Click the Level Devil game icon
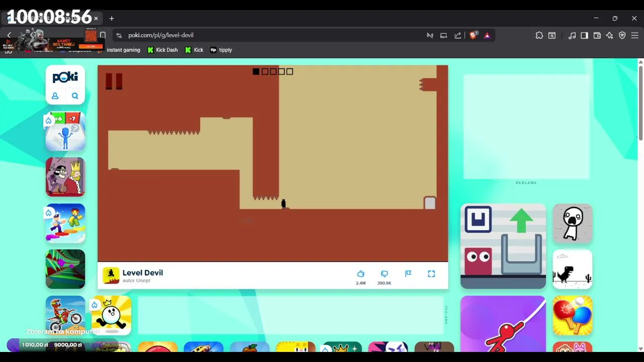The image size is (644, 362). pos(111,276)
